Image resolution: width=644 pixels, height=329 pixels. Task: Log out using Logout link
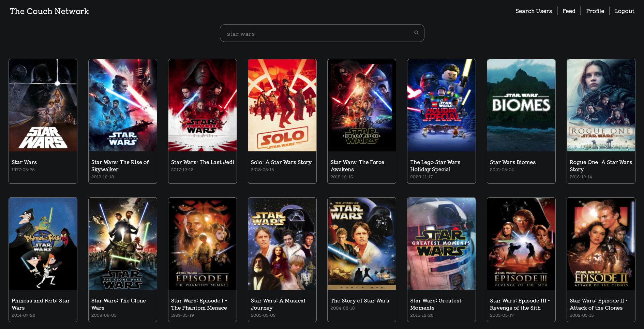(624, 11)
